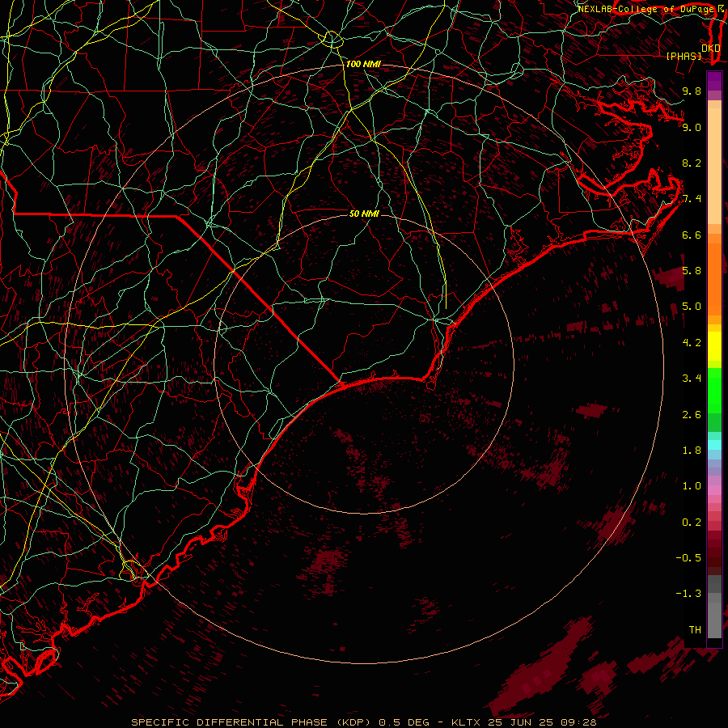The image size is (728, 728).
Task: Click the 7.4 value on the color scale
Action: [x=692, y=199]
